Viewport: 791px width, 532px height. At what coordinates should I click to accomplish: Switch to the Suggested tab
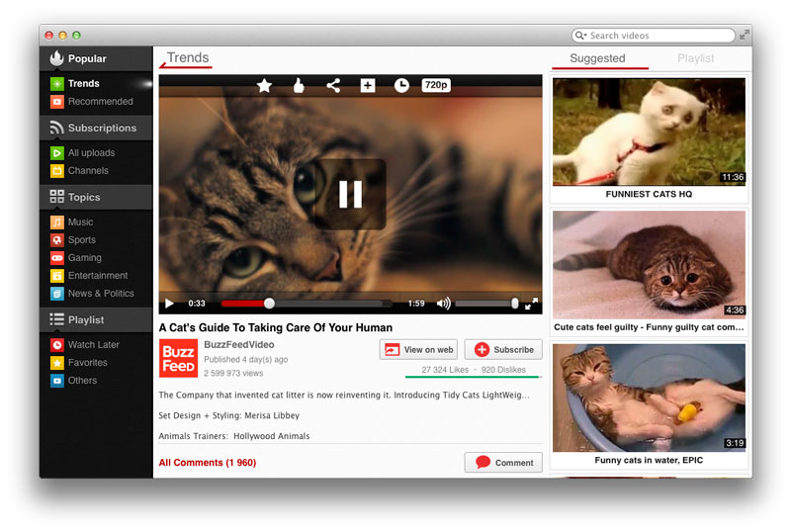pyautogui.click(x=597, y=58)
